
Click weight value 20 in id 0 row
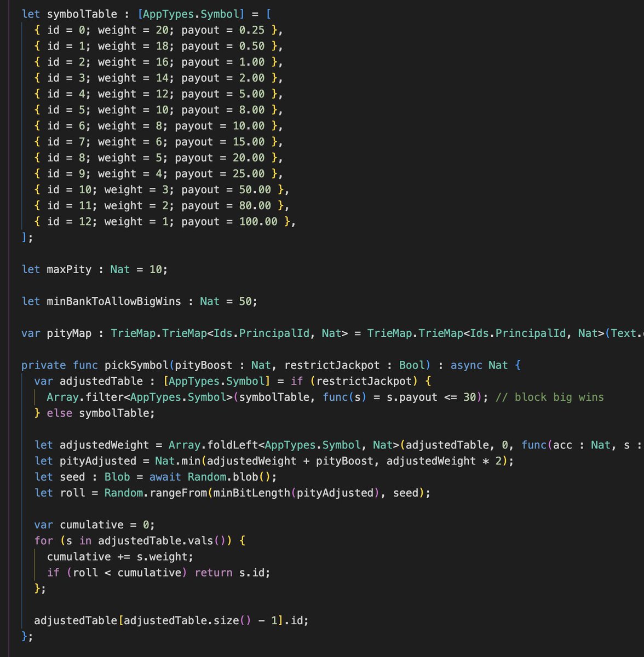162,30
